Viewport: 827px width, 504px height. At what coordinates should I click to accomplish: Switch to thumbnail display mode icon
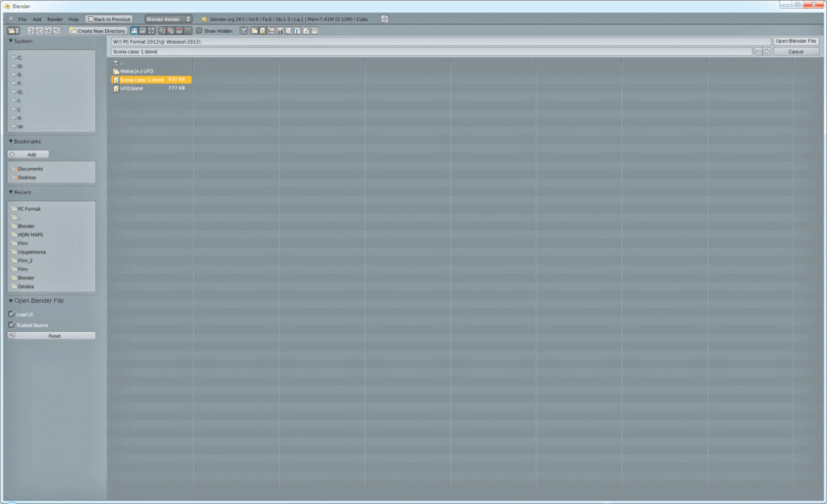coord(152,31)
